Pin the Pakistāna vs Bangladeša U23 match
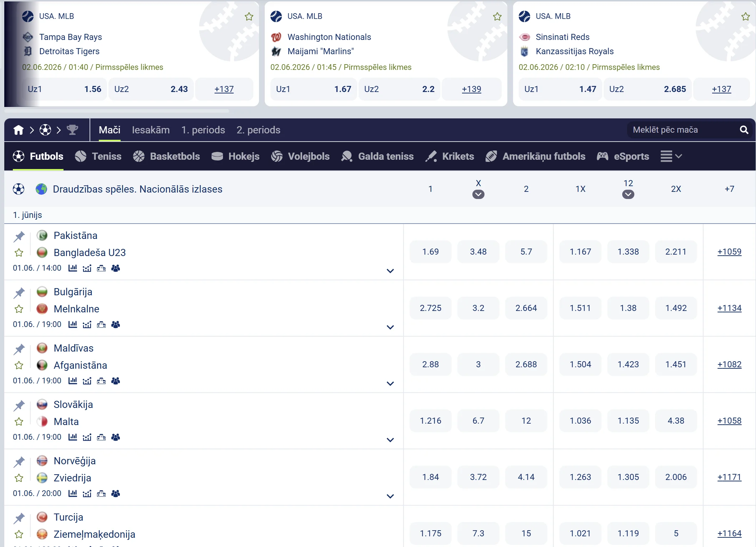This screenshot has height=547, width=756. point(19,236)
